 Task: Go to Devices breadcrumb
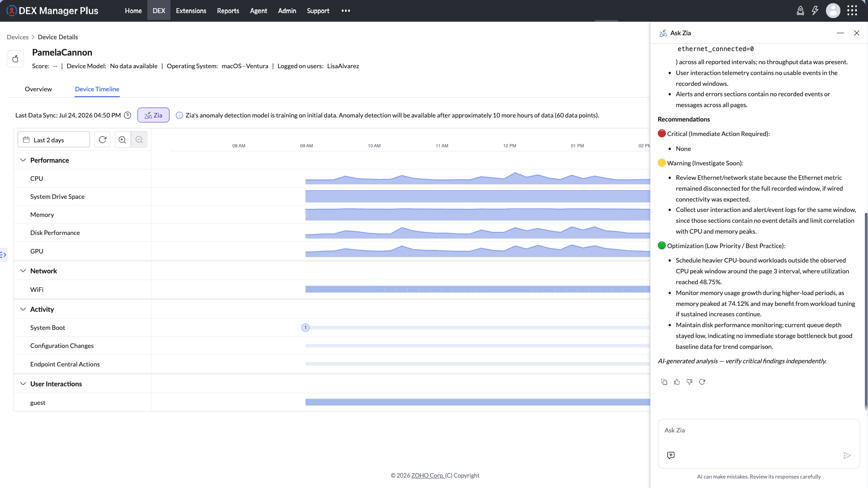point(18,37)
